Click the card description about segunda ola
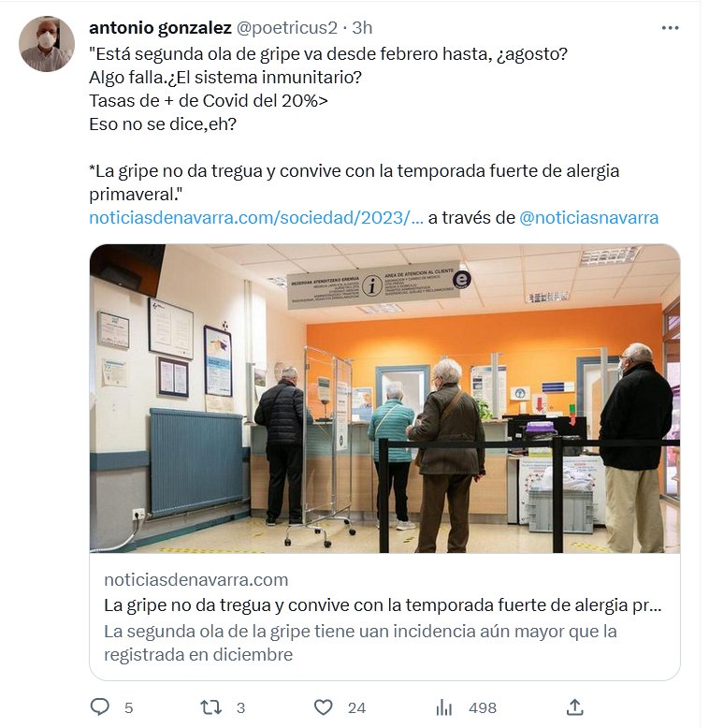 pos(360,643)
